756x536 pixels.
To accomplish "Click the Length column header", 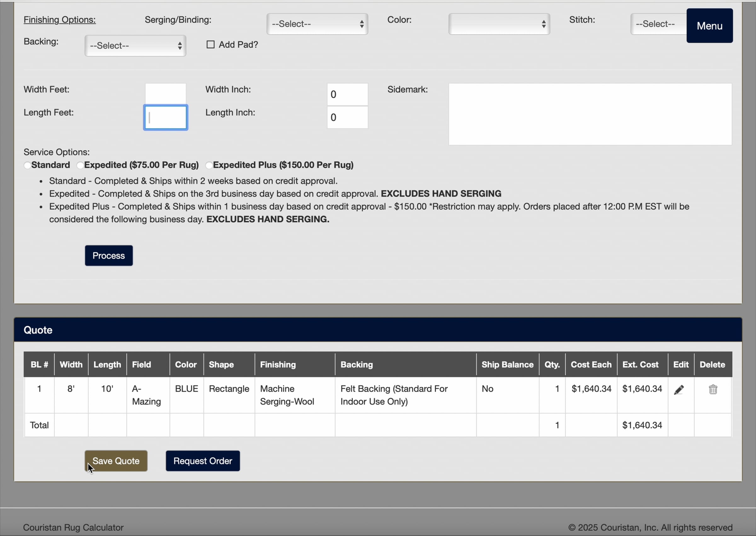I will (107, 364).
